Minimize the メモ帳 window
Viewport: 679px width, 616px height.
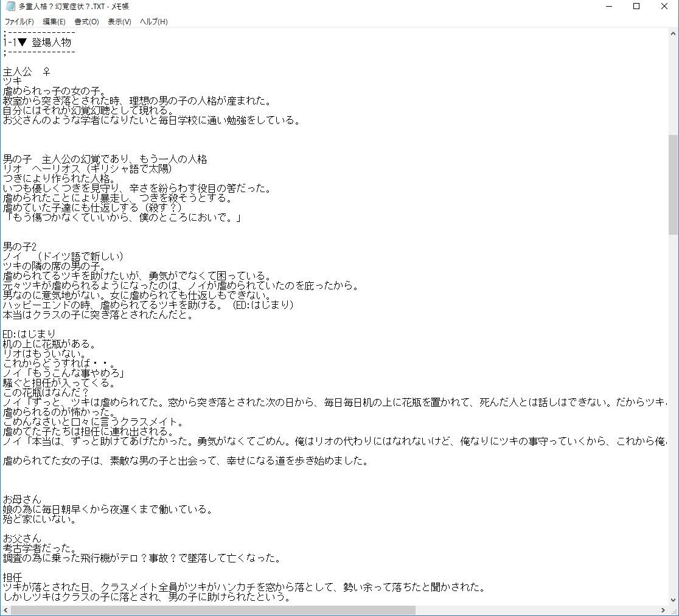point(609,7)
